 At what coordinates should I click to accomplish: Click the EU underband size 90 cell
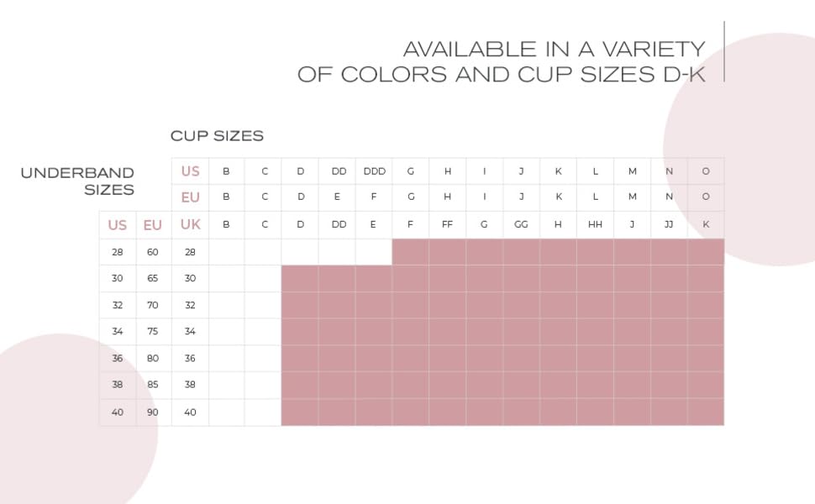click(152, 412)
